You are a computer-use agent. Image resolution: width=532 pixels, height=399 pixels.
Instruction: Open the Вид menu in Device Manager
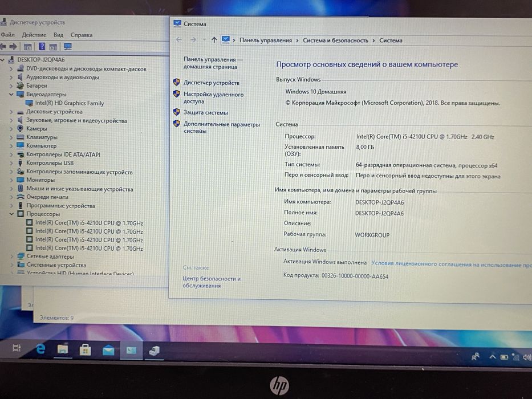[x=58, y=35]
